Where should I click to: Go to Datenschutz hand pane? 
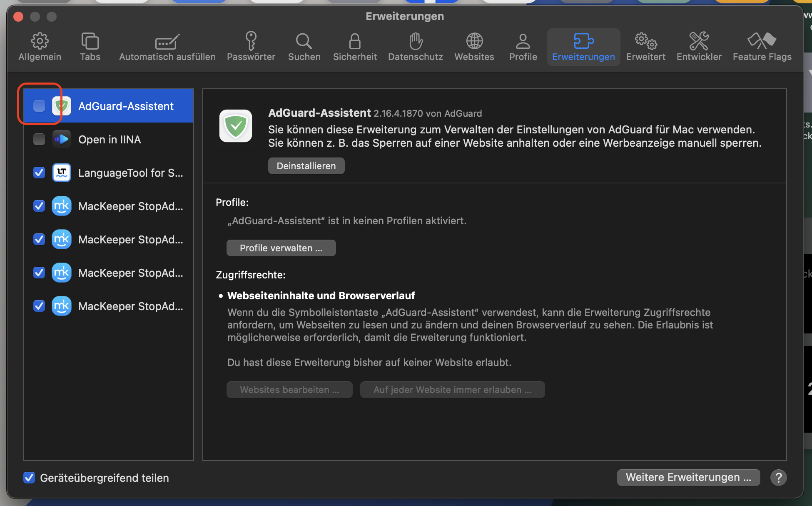pos(416,47)
